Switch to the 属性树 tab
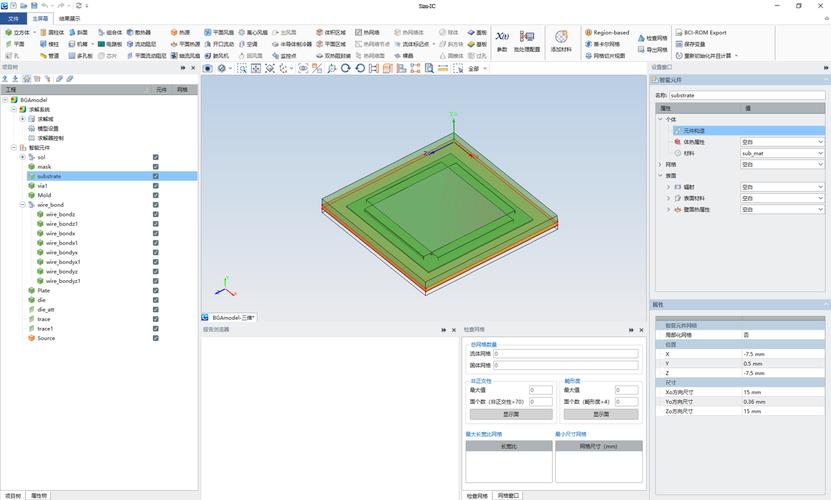The height and width of the screenshot is (500, 831). [x=39, y=496]
